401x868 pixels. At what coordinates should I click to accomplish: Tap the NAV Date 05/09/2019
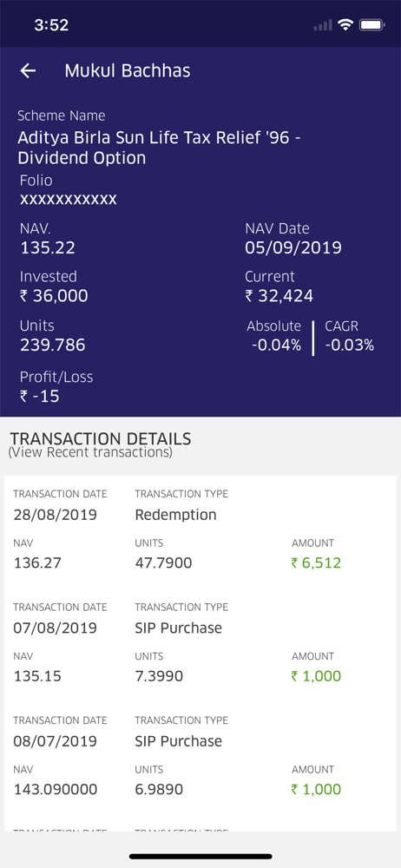point(293,247)
